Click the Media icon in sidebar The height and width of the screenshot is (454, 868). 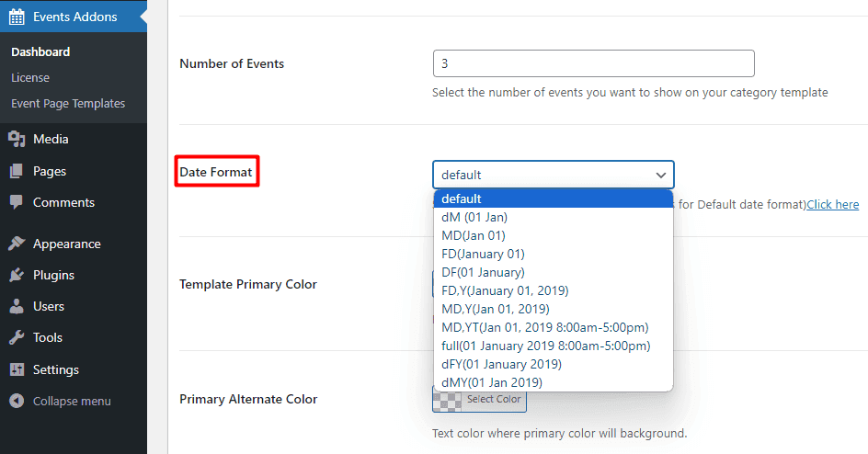tap(17, 140)
